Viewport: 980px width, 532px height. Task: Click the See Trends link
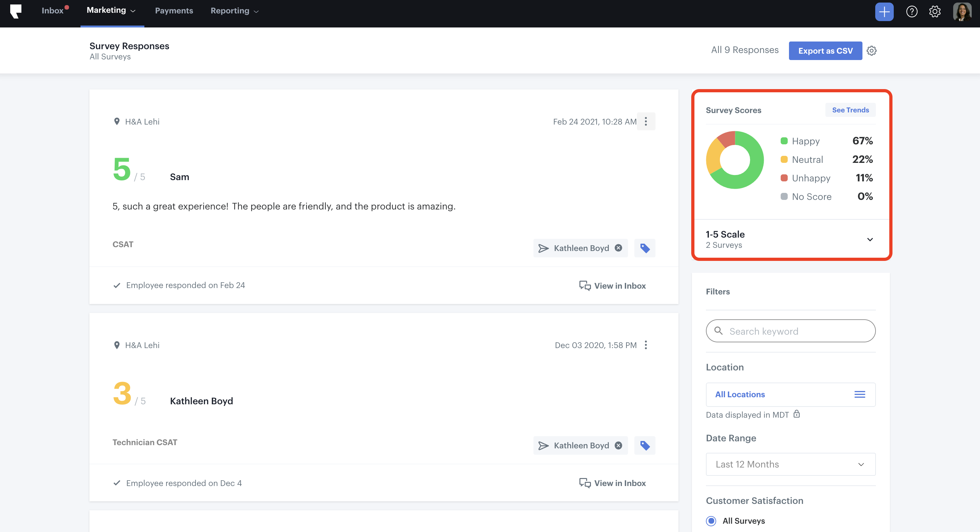pyautogui.click(x=850, y=110)
